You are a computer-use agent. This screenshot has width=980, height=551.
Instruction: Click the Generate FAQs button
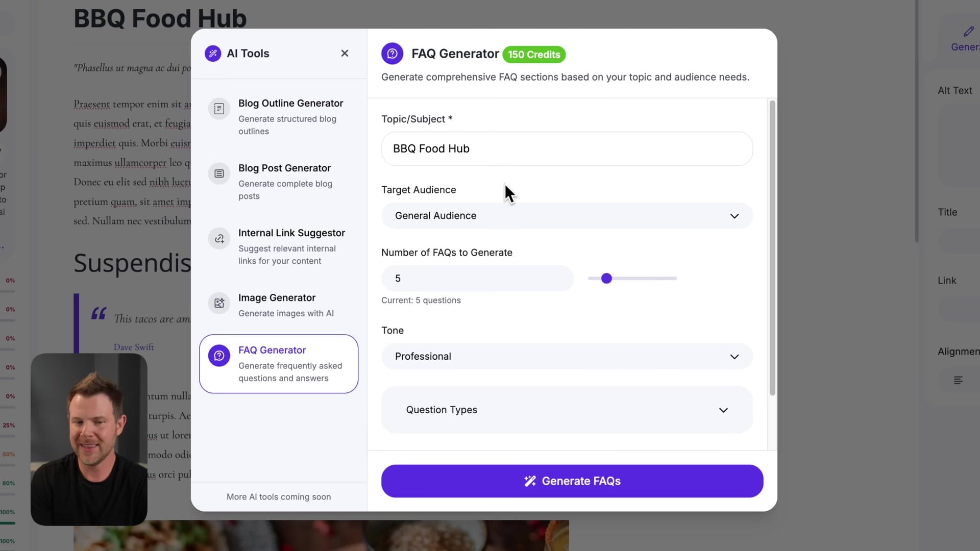click(x=572, y=481)
